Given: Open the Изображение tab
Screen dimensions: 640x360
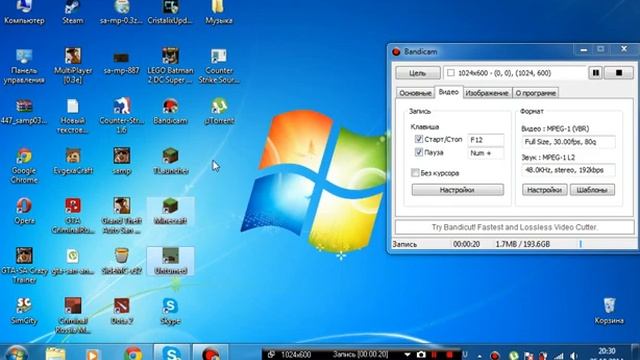Looking at the screenshot, I should pyautogui.click(x=487, y=93).
